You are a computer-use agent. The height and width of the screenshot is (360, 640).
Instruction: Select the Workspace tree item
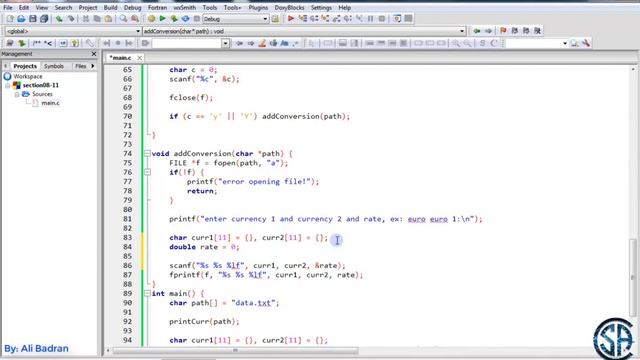click(x=28, y=76)
